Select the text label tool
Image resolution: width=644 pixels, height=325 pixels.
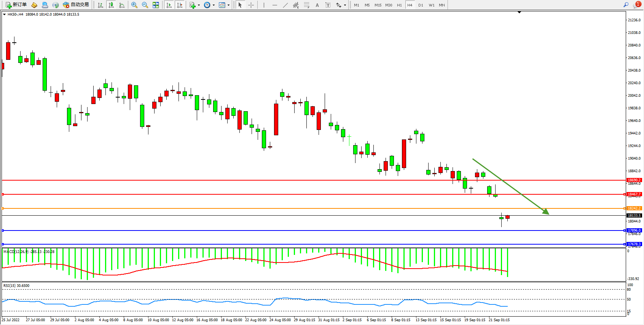[x=328, y=5]
